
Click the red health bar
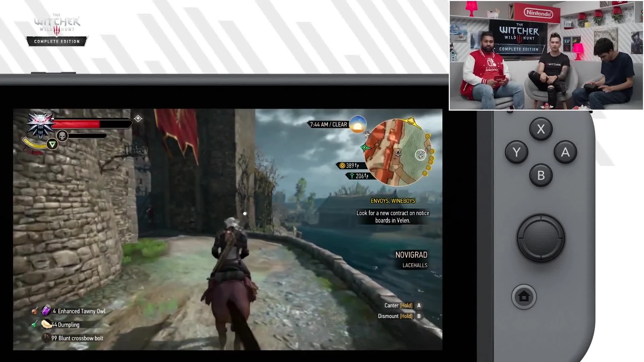tap(76, 124)
